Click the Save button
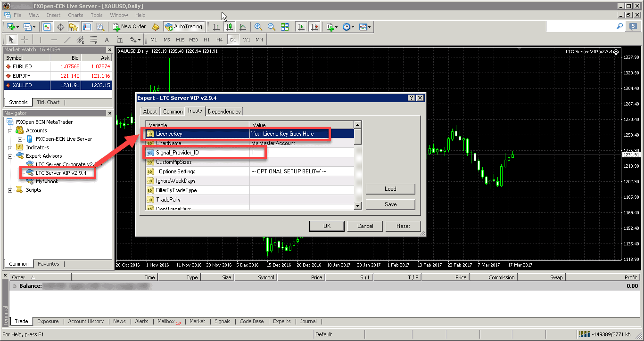Viewport: 644px width, 341px height. [390, 204]
